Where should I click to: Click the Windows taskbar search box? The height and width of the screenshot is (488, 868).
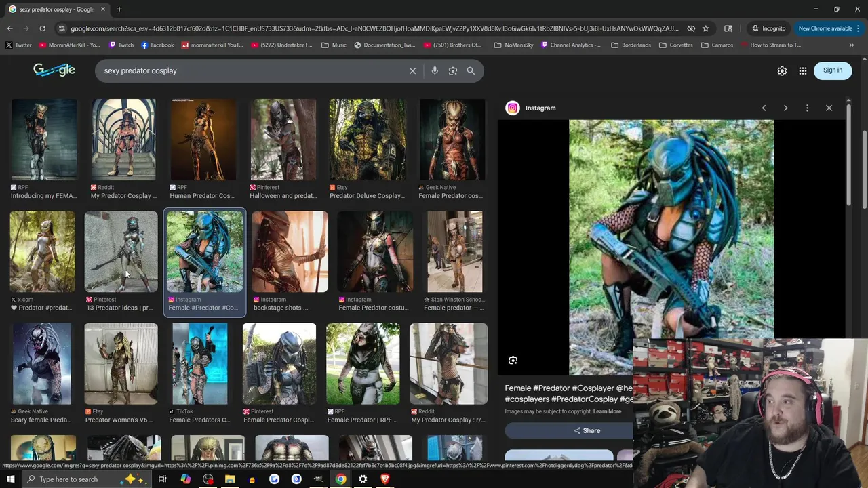pyautogui.click(x=85, y=479)
